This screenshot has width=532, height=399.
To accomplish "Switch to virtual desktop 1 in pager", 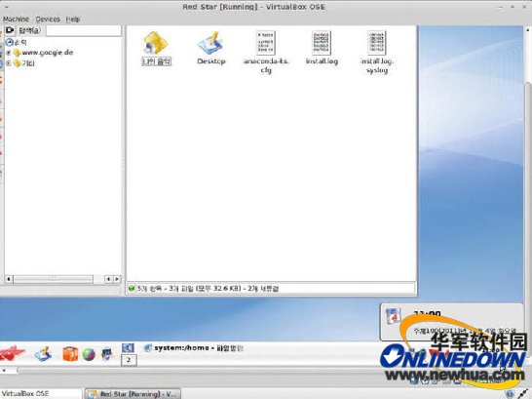I will 129,347.
